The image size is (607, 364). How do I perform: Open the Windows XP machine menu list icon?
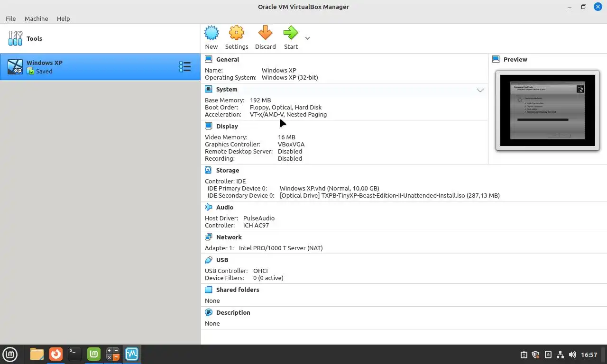coord(185,67)
